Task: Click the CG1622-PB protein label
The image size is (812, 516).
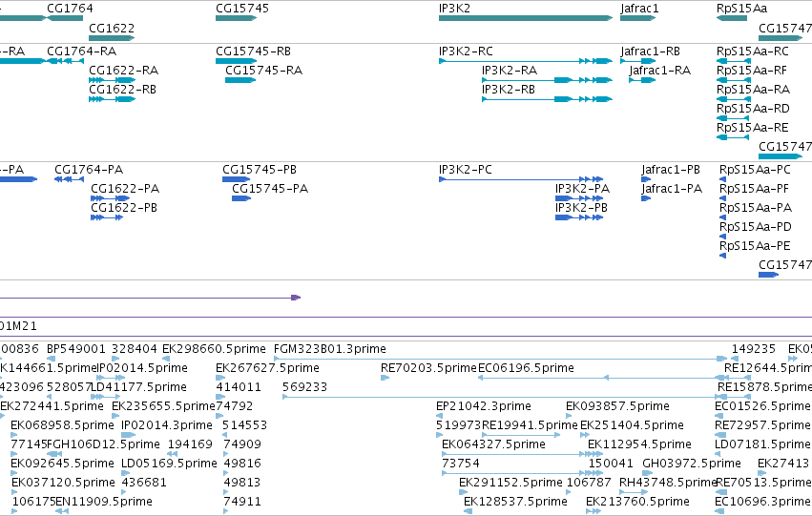Action: pos(124,208)
